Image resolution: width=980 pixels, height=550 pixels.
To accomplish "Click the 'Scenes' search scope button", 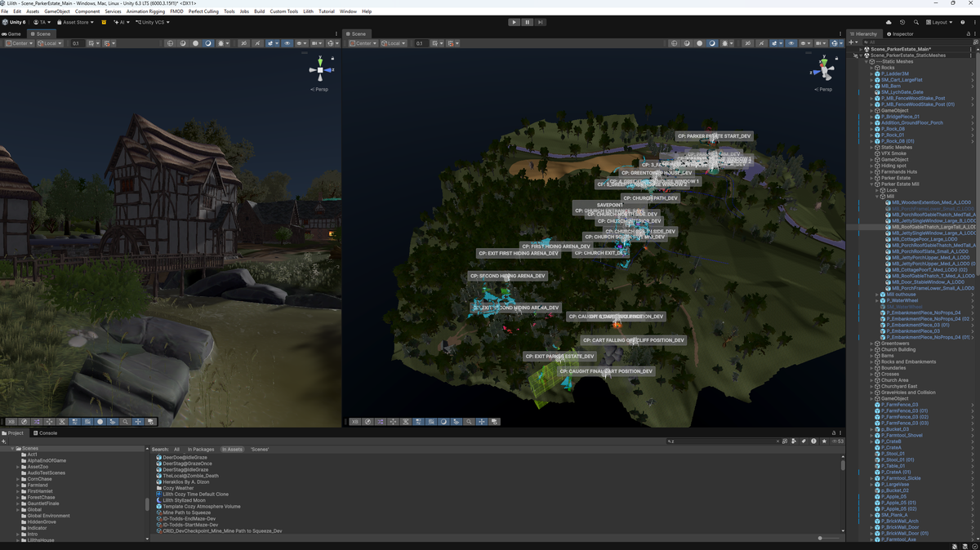I will 260,450.
